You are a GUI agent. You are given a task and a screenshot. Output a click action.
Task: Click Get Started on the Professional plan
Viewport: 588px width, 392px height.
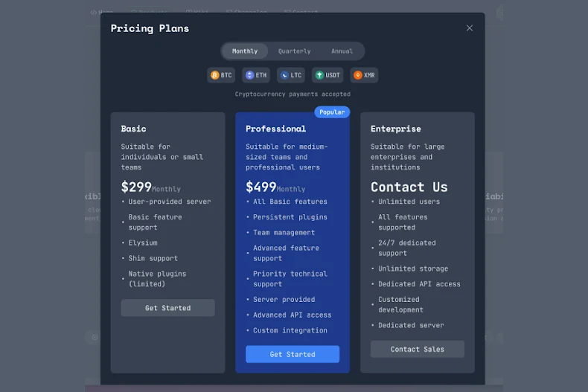point(293,354)
